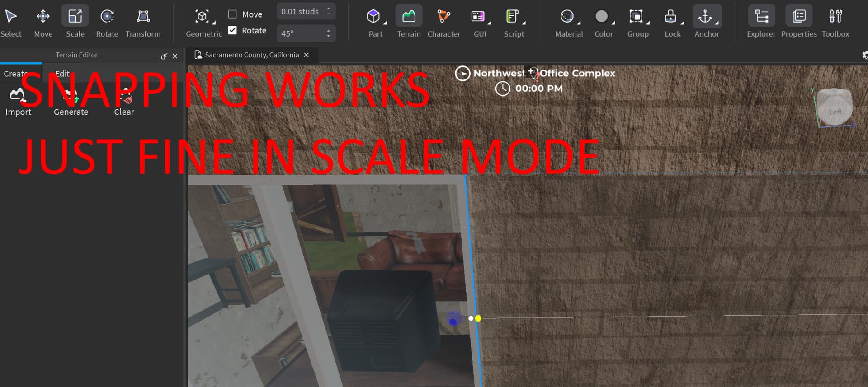The image size is (868, 387).
Task: Open the Explorer panel
Action: coord(761,22)
